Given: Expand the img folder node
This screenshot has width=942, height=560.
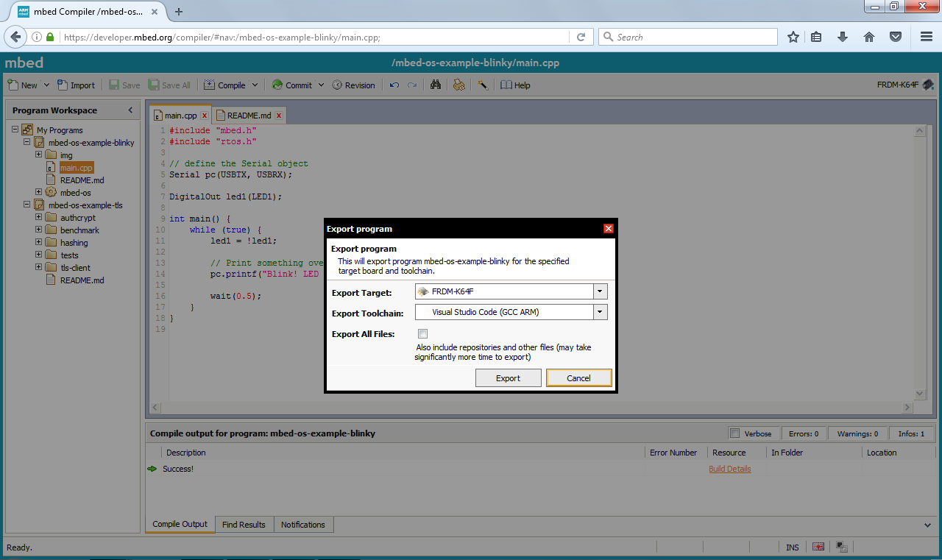Looking at the screenshot, I should 38,155.
